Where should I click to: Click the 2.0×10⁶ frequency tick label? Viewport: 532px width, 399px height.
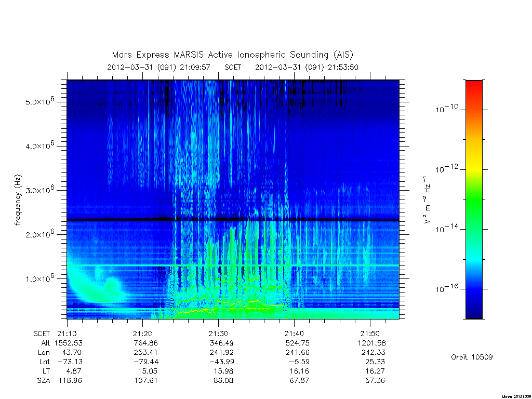point(39,233)
